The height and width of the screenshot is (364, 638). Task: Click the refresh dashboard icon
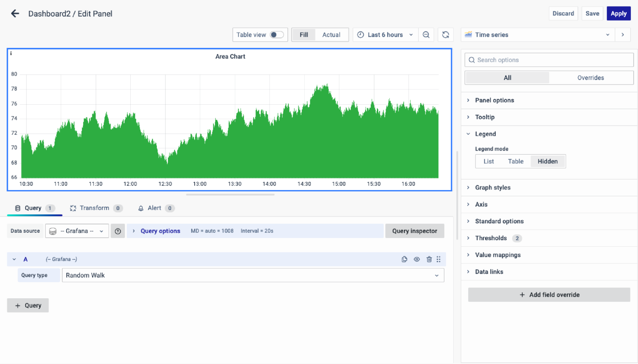pos(446,35)
